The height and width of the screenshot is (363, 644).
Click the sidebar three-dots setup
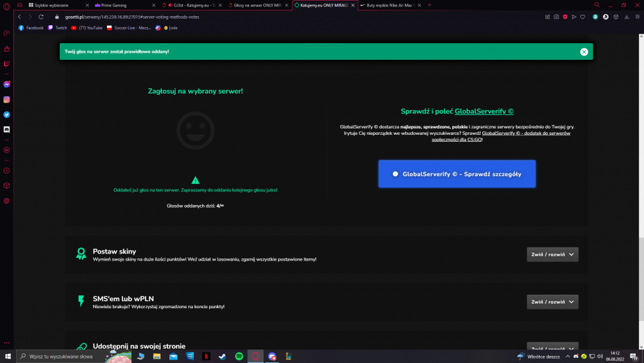[6, 342]
